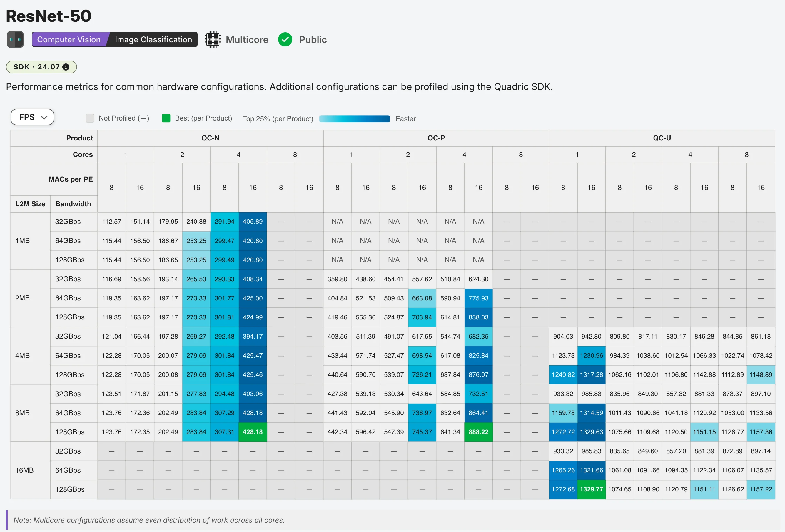Click the Multicore label

(x=247, y=39)
